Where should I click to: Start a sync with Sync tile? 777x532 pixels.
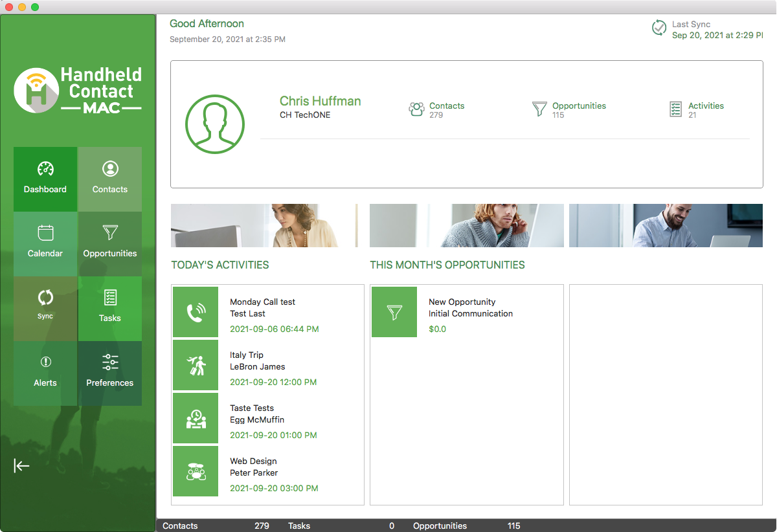tap(45, 308)
